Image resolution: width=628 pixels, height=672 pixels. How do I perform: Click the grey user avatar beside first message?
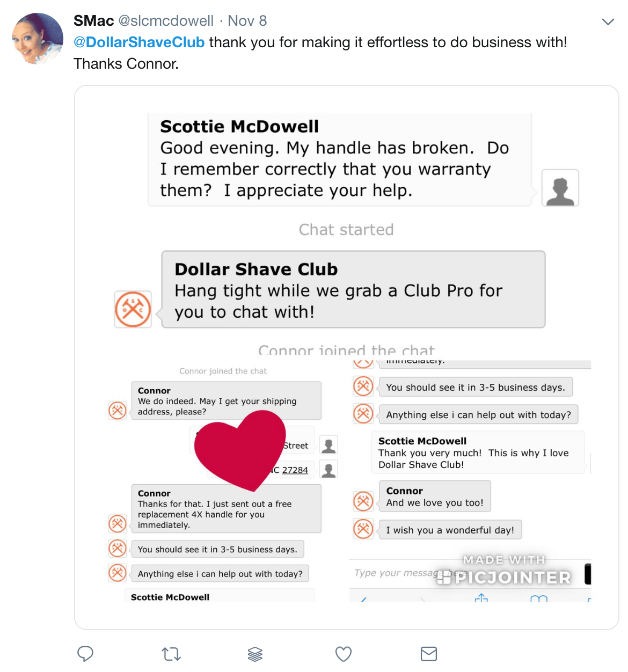(560, 188)
